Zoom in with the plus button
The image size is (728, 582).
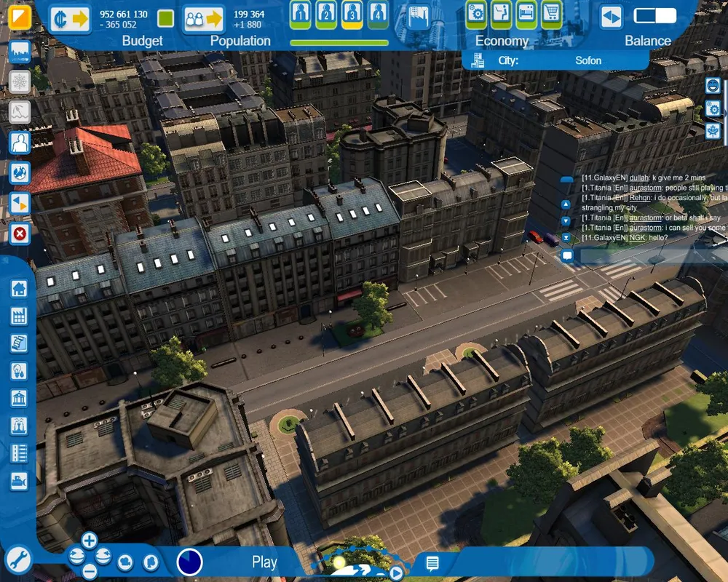coord(89,541)
